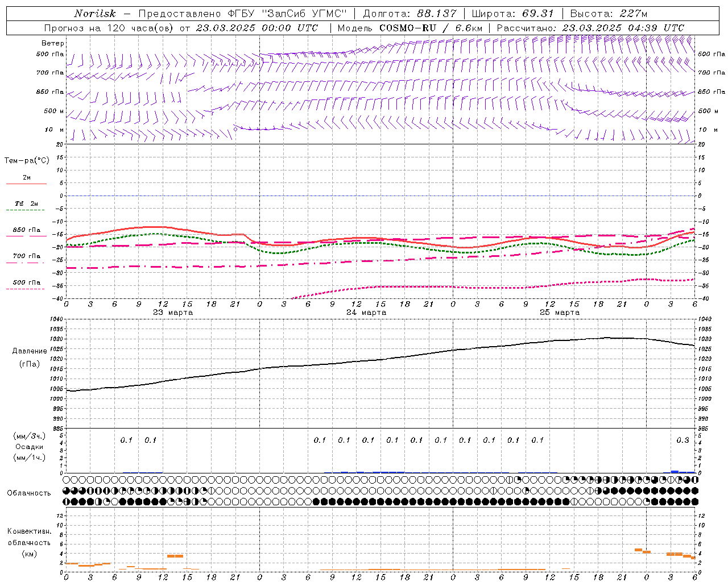Click the "Ветер" wind panel label

click(53, 43)
